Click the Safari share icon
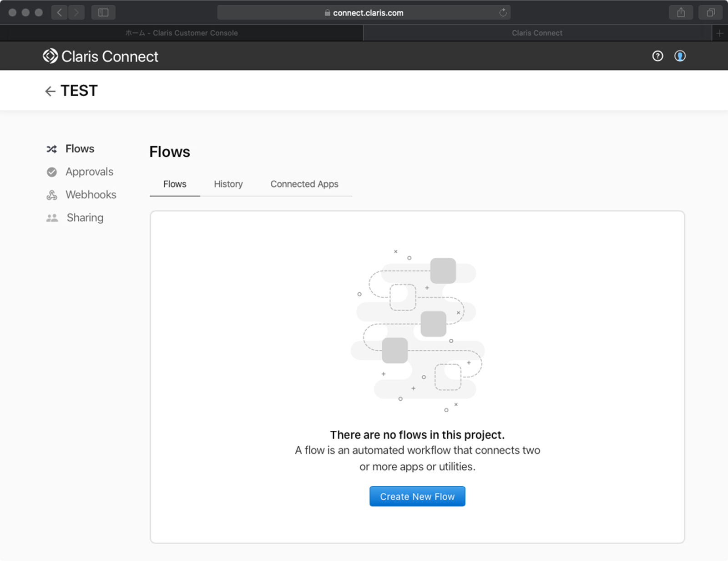Viewport: 728px width, 561px height. [x=681, y=13]
